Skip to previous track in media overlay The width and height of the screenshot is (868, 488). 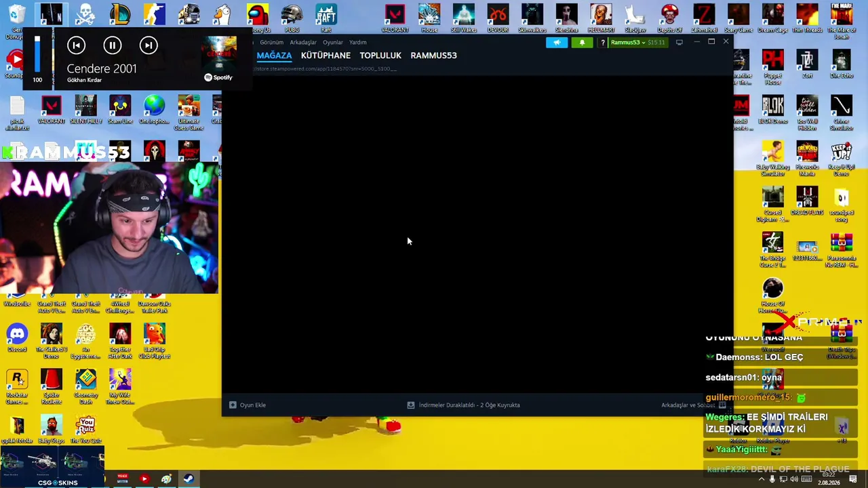76,45
